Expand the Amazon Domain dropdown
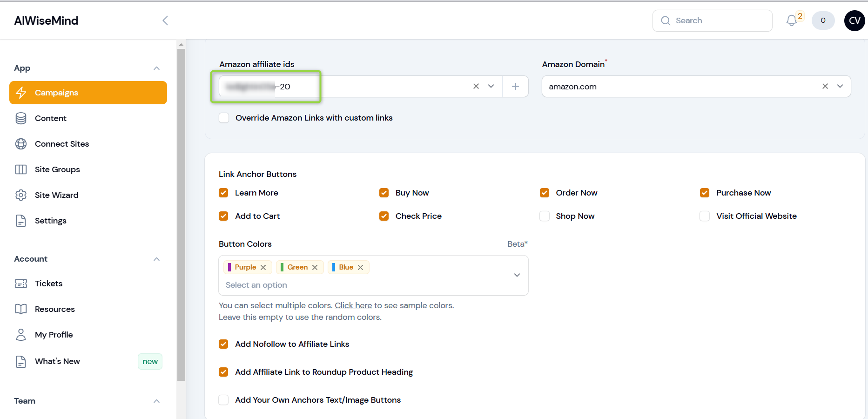The width and height of the screenshot is (868, 419). (840, 86)
